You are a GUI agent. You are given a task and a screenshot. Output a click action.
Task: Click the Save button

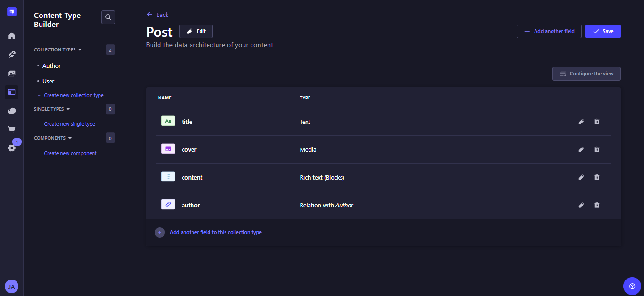[x=602, y=31]
